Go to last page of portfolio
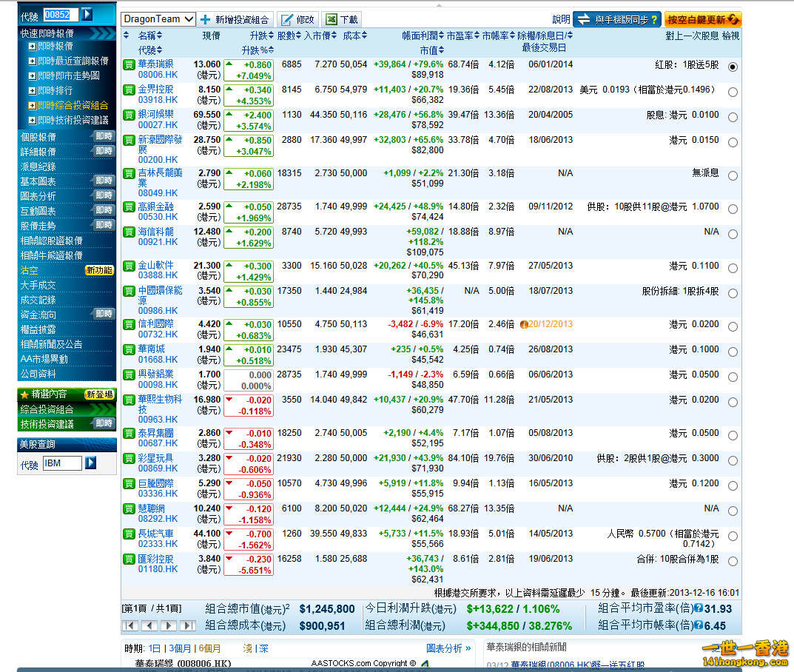 pos(187,626)
